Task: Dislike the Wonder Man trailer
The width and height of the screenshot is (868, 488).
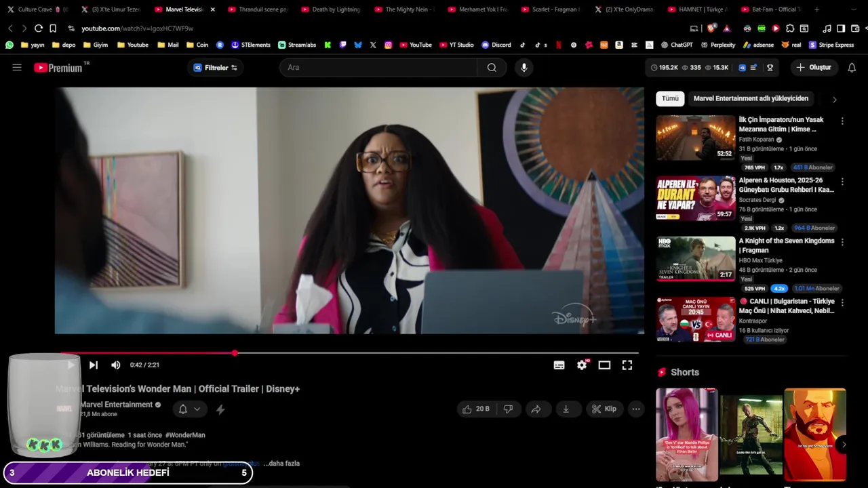Action: click(x=508, y=409)
